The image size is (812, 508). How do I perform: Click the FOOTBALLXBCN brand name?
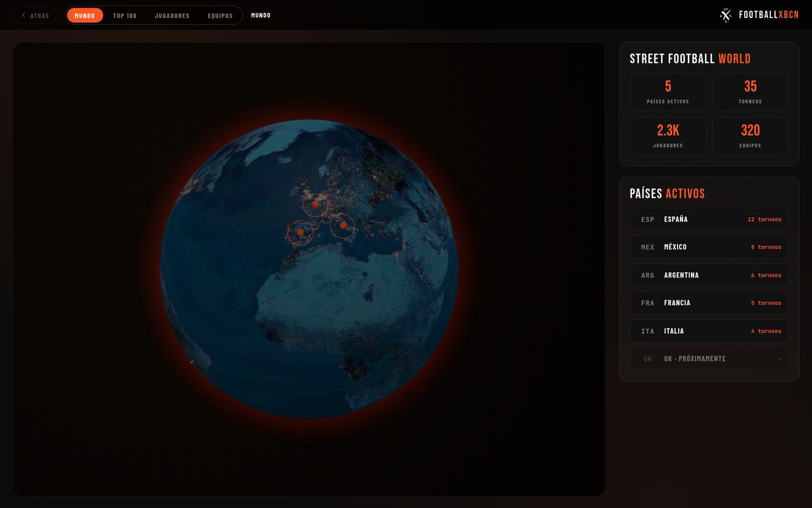(768, 15)
